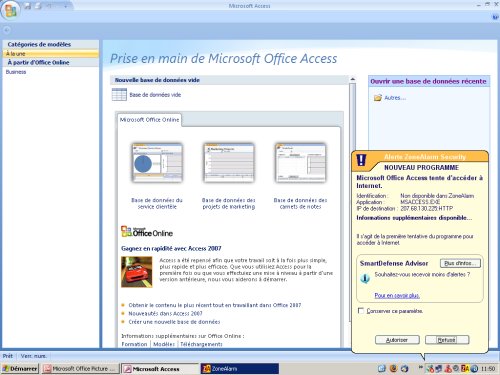The height and width of the screenshot is (375, 500).
Task: Click the 'Microsoft Access' taskbar button
Action: coord(160,369)
